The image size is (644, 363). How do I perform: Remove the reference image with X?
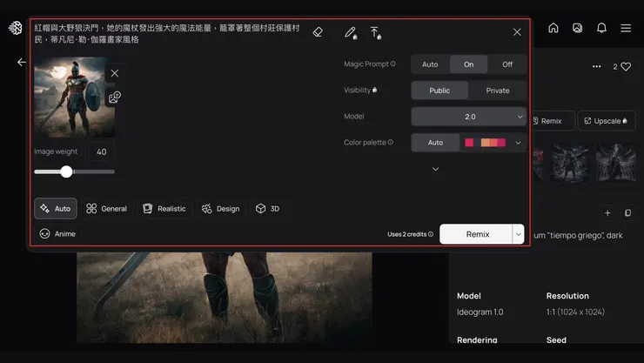pyautogui.click(x=115, y=73)
